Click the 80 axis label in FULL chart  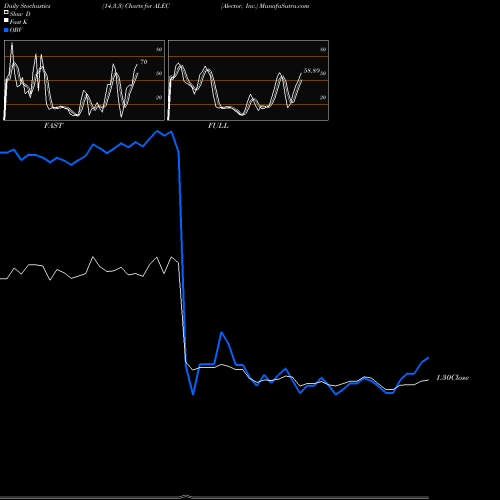[x=323, y=49]
